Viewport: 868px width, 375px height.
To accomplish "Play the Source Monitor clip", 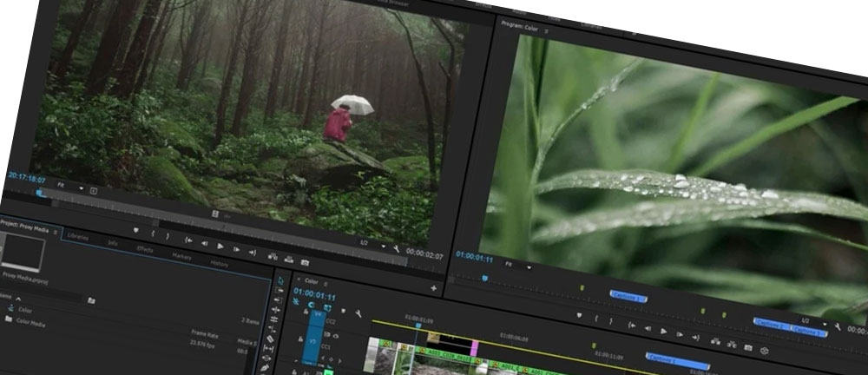I will pyautogui.click(x=220, y=246).
